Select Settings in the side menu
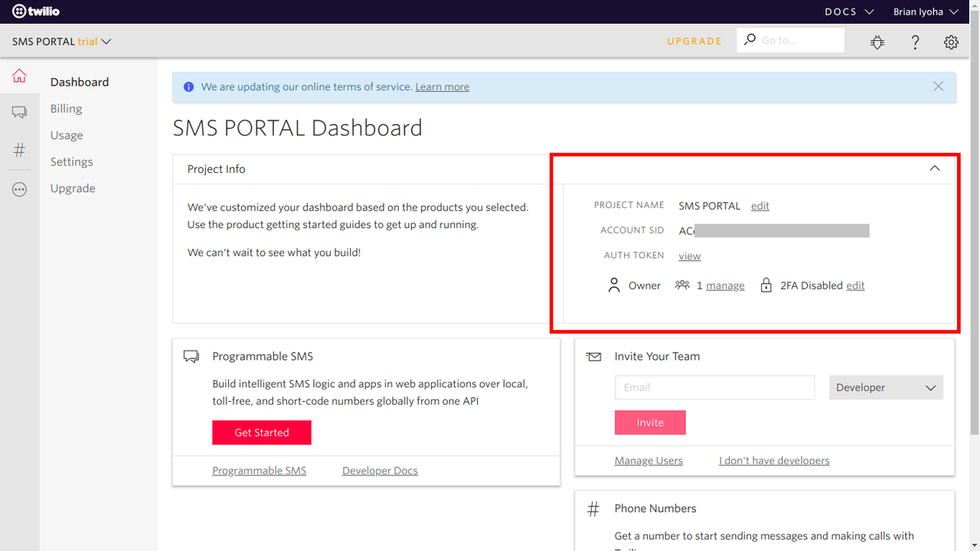 71,161
